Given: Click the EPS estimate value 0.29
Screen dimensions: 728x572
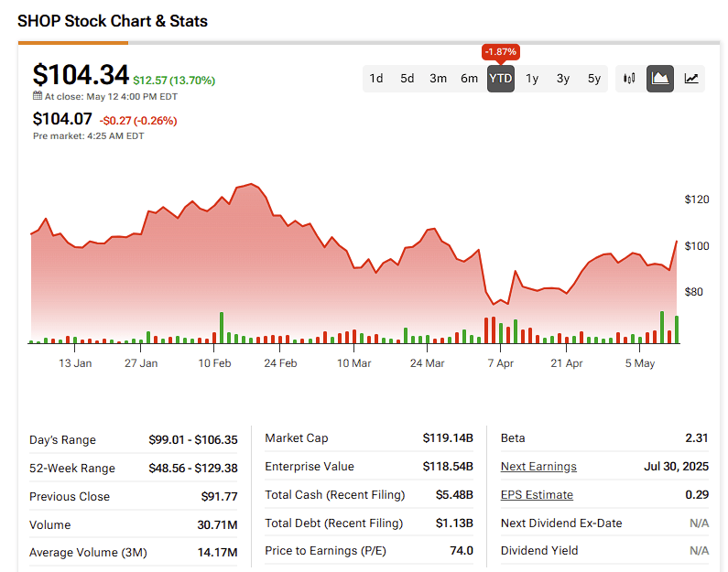Looking at the screenshot, I should [x=697, y=494].
